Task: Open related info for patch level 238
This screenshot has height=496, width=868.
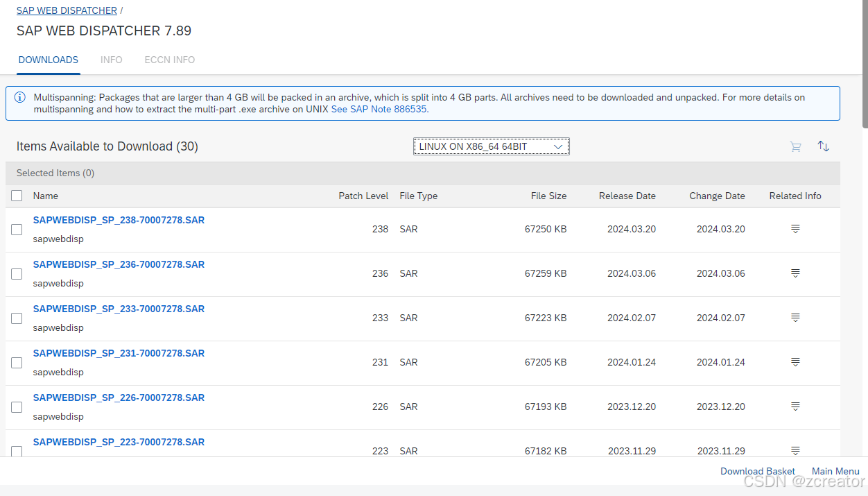Action: pos(795,229)
